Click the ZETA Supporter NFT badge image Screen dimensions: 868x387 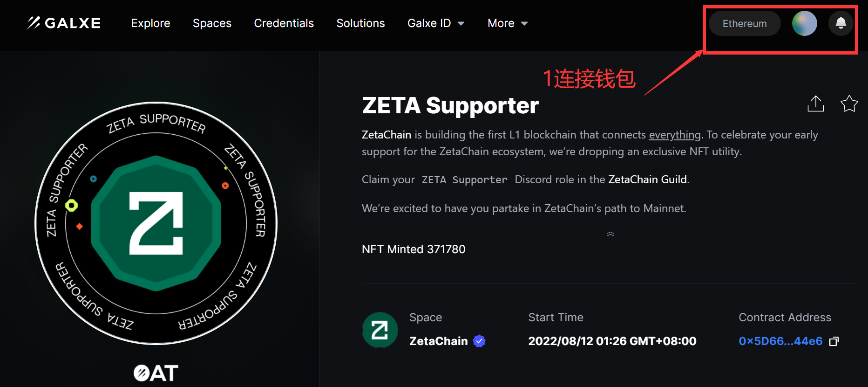[x=156, y=223]
